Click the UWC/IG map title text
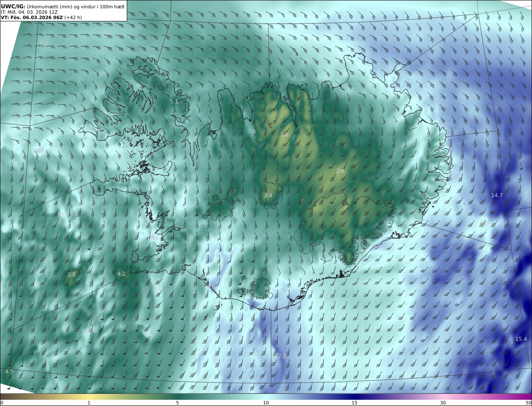The image size is (532, 406). pyautogui.click(x=63, y=6)
